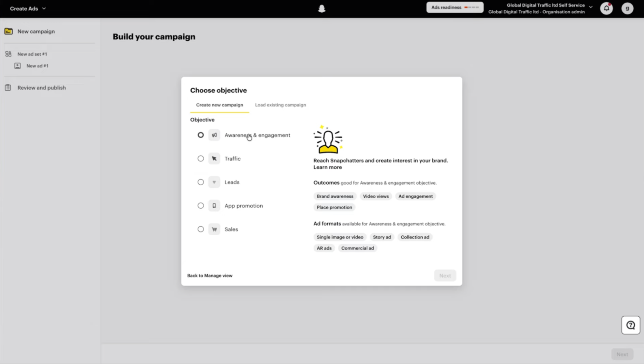644x364 pixels.
Task: Click the shopping cart icon for Sales
Action: (214, 229)
